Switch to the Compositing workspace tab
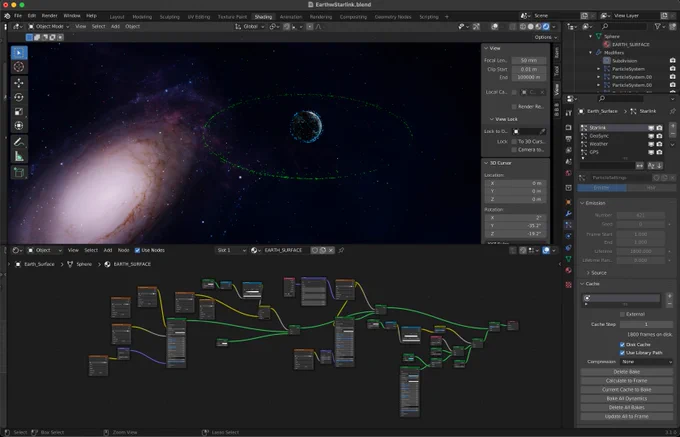Viewport: 680px width, 437px height. (353, 17)
